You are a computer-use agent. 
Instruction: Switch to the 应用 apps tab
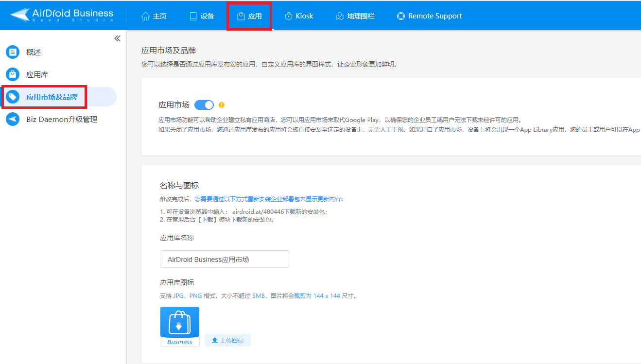click(249, 16)
